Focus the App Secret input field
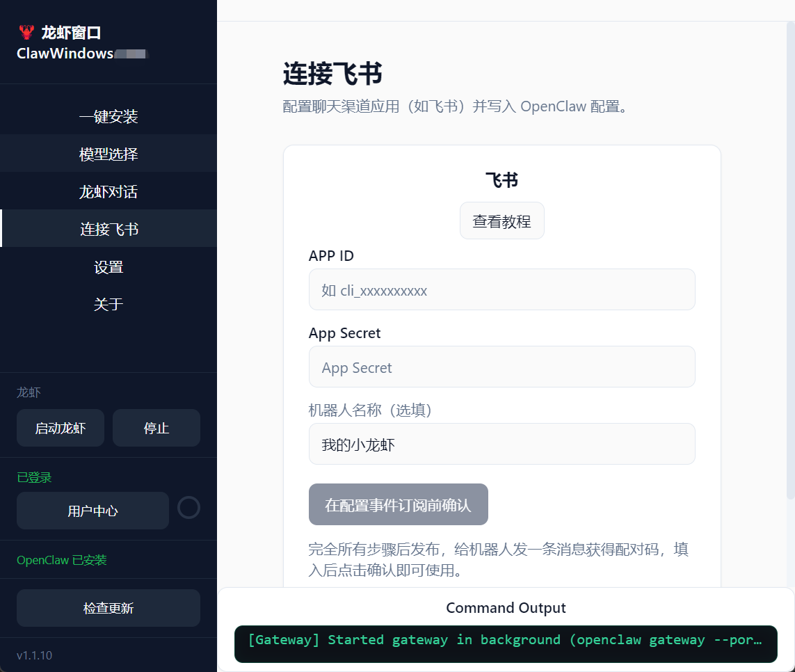 click(x=502, y=367)
